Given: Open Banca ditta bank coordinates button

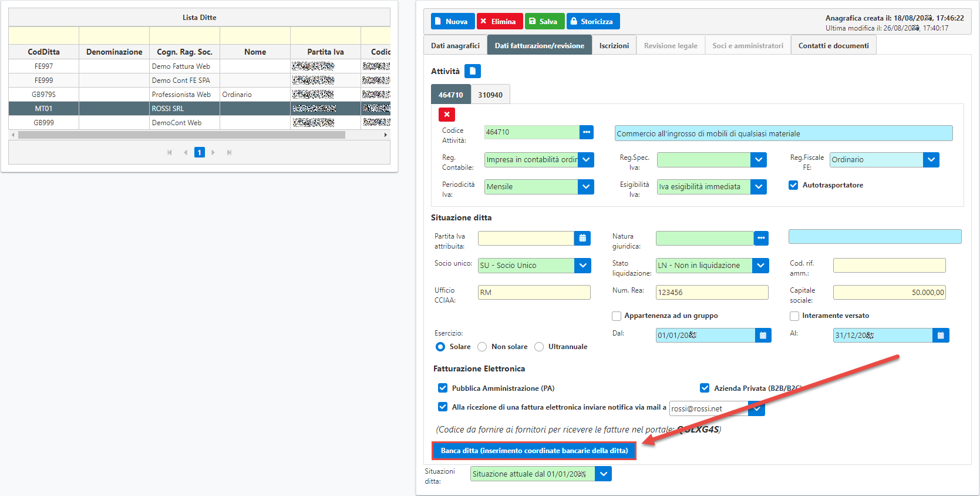Looking at the screenshot, I should coord(534,451).
